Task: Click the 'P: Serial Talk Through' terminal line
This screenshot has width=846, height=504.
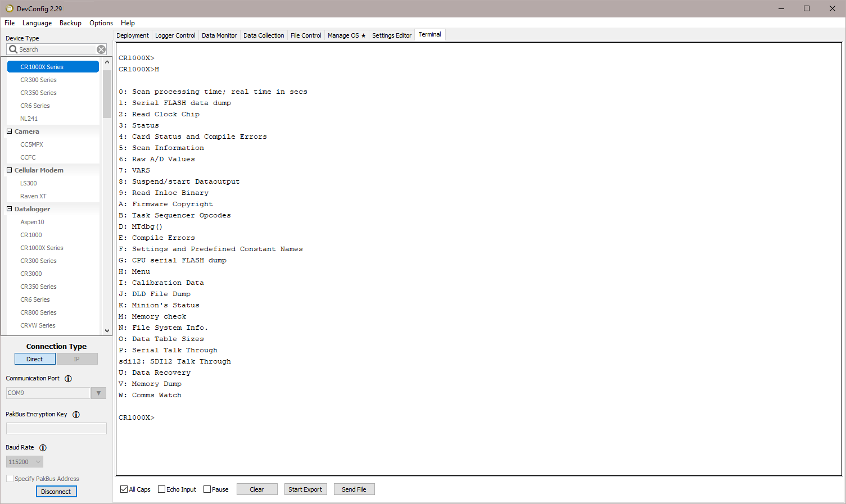Action: (168, 350)
